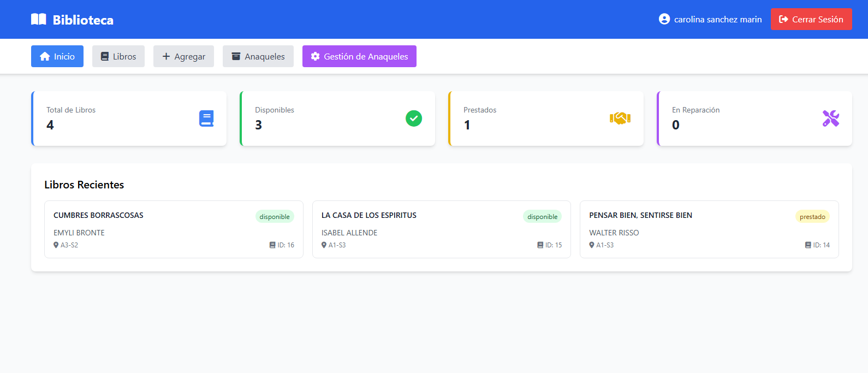Open the Agregar page to add a book
The image size is (868, 373).
click(x=183, y=56)
